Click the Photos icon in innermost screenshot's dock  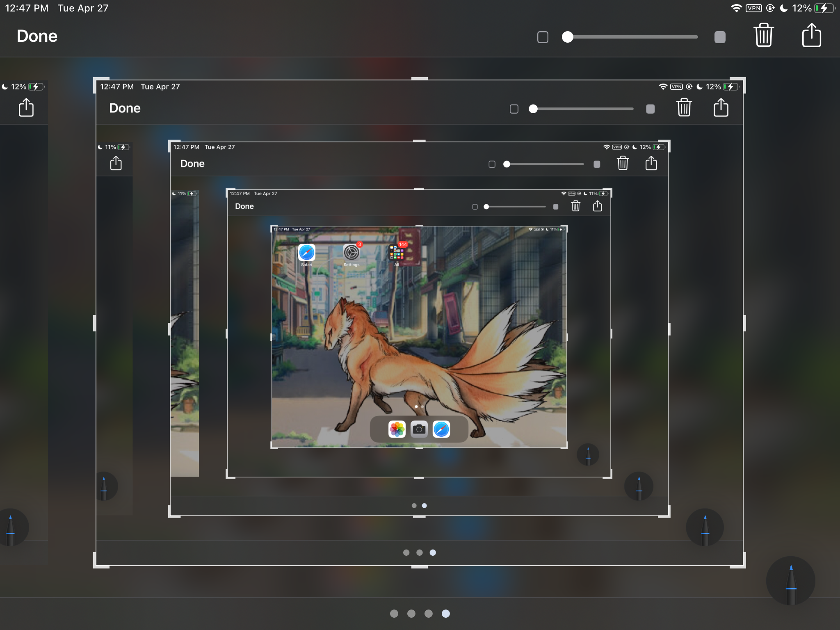397,429
